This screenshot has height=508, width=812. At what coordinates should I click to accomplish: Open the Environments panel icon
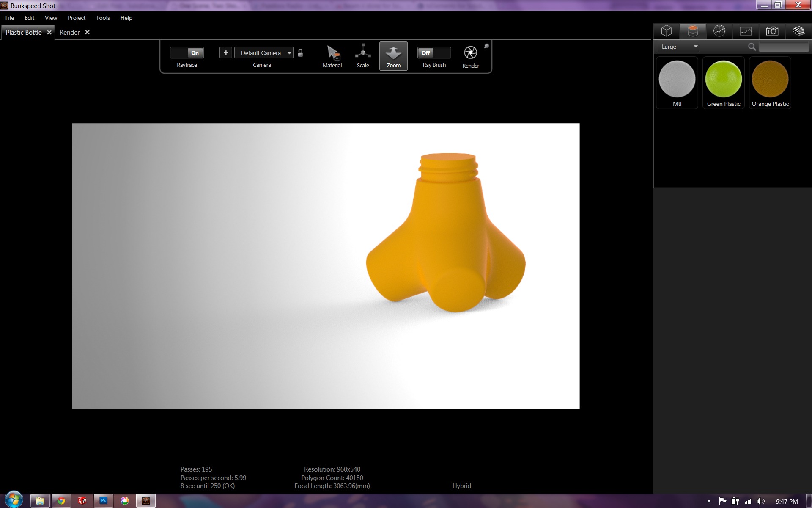(x=719, y=31)
